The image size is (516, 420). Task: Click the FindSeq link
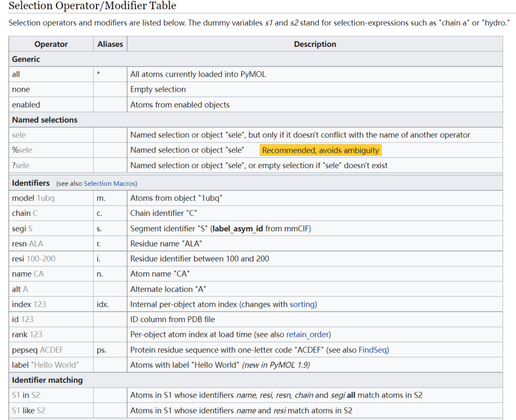point(373,350)
